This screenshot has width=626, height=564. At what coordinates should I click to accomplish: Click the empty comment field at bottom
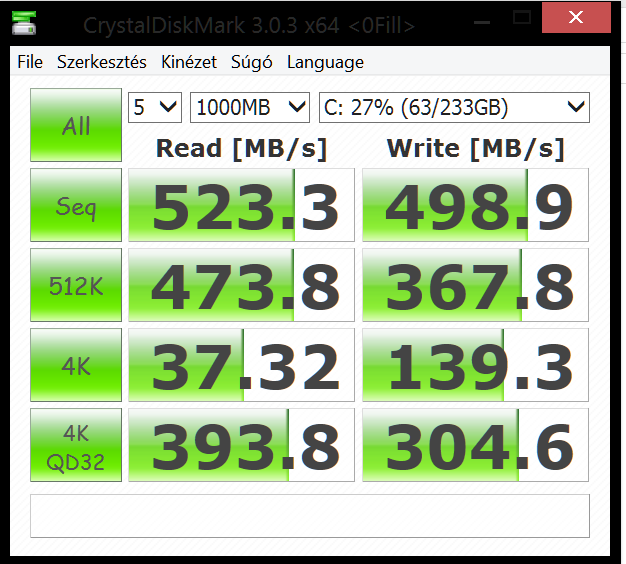[310, 516]
